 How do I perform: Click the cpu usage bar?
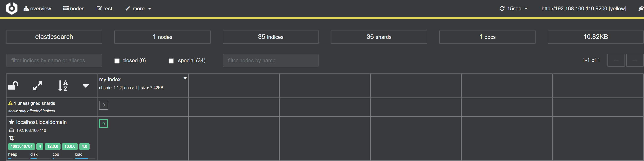[x=63, y=158]
